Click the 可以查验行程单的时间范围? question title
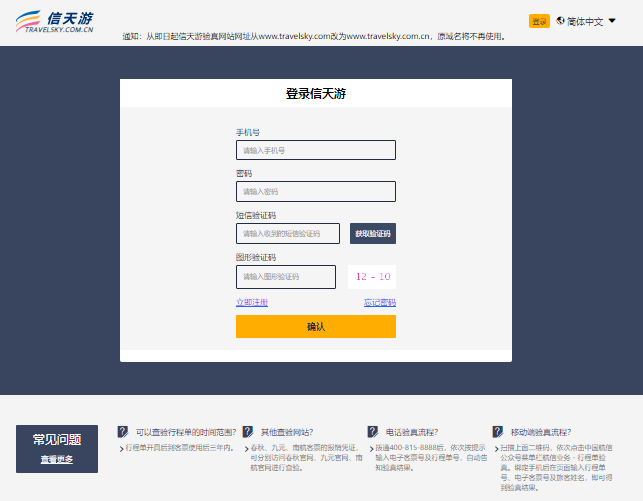Screen dimensions: 643x501 click(186, 432)
